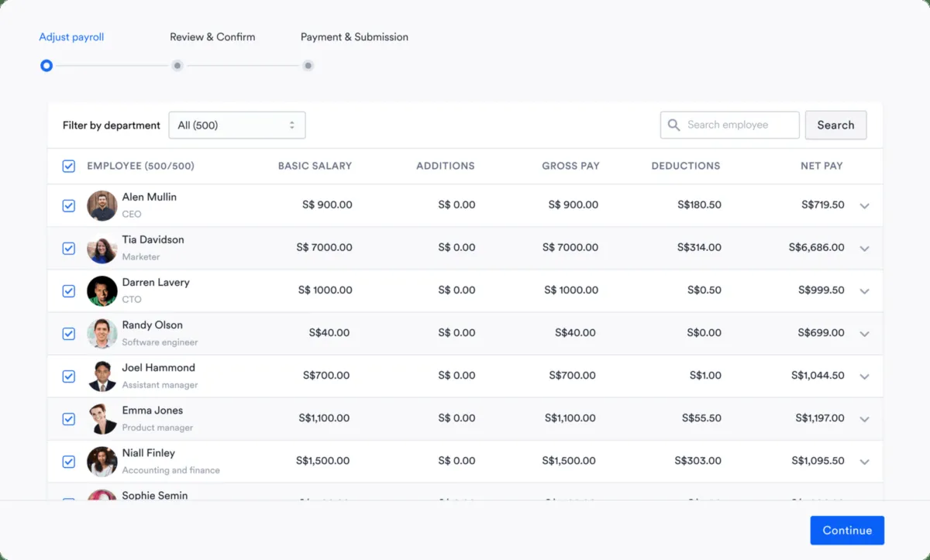Click the Search button
This screenshot has width=930, height=560.
click(835, 125)
